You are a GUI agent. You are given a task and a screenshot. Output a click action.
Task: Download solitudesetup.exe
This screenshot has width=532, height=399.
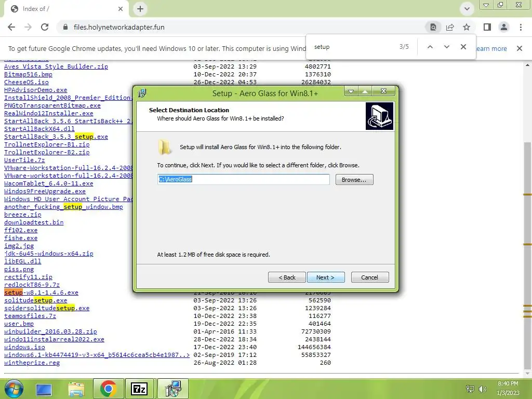click(x=36, y=300)
